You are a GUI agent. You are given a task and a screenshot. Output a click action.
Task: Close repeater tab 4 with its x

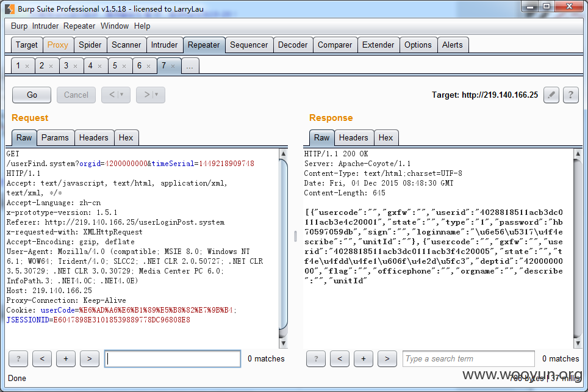100,67
